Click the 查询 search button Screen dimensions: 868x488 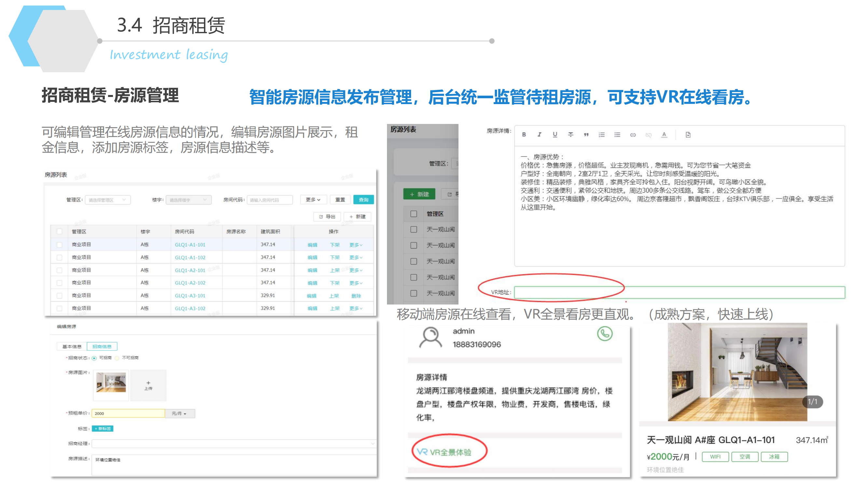click(363, 200)
